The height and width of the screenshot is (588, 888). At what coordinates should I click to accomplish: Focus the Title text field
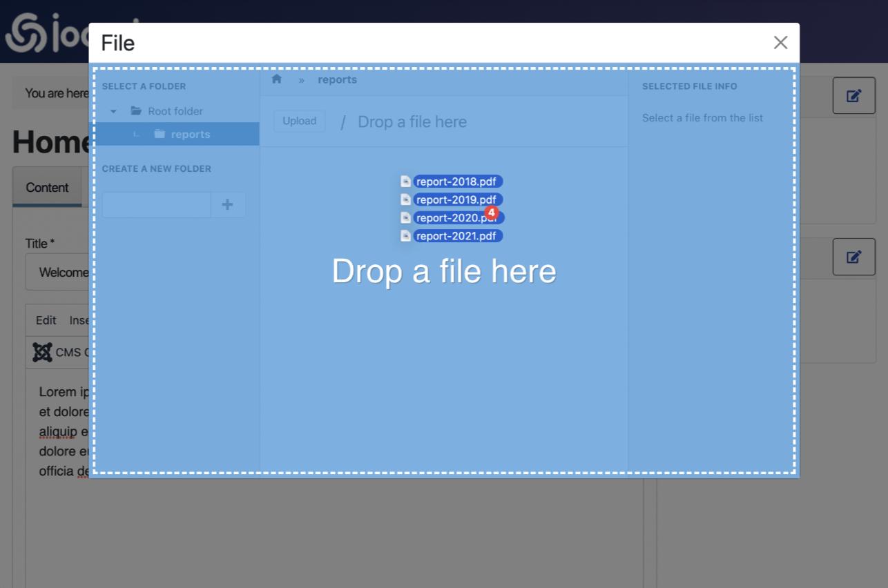[x=59, y=273]
